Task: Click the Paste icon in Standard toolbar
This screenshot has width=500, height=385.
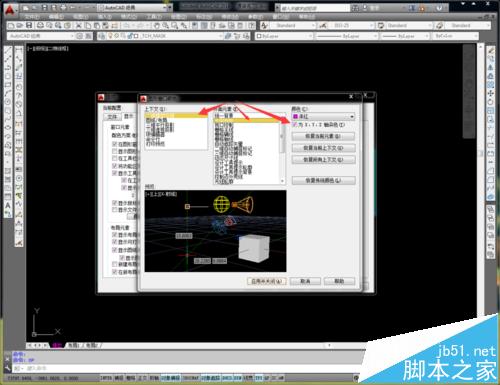Action: pyautogui.click(x=97, y=25)
